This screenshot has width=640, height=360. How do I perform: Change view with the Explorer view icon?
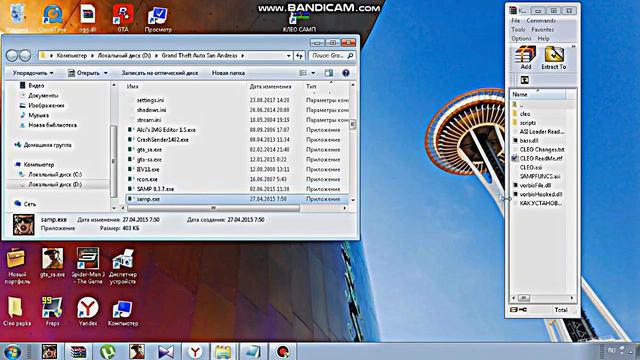point(303,73)
